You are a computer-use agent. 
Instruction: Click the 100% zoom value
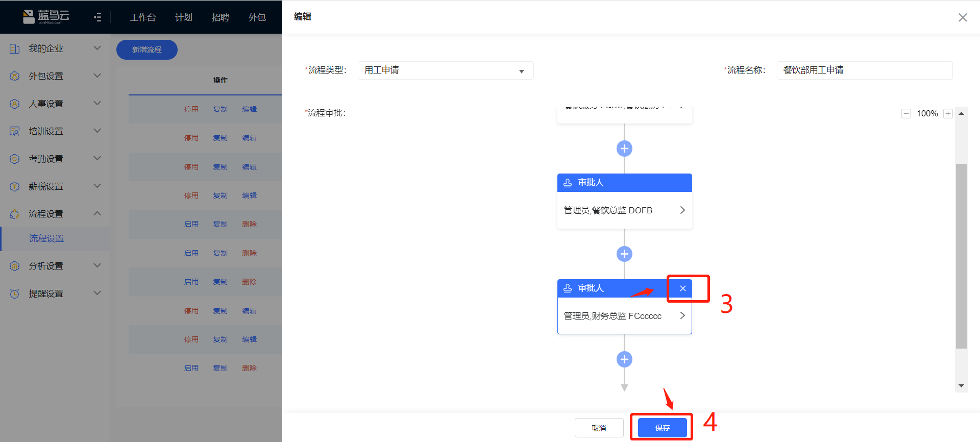pos(927,113)
